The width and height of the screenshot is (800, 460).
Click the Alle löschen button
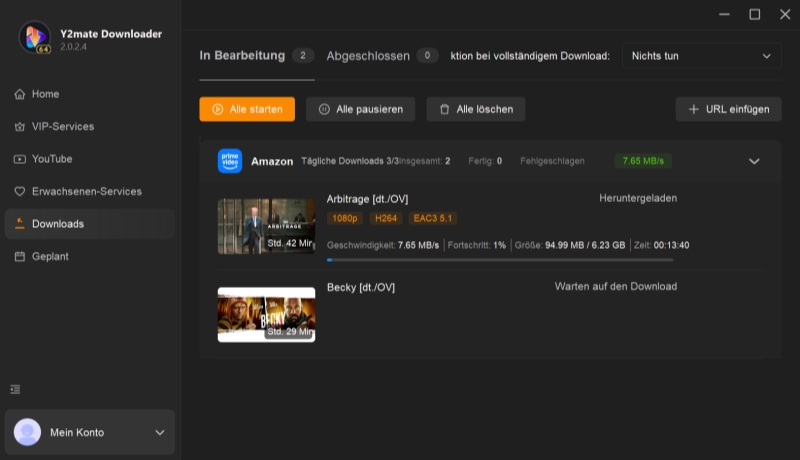(x=476, y=109)
